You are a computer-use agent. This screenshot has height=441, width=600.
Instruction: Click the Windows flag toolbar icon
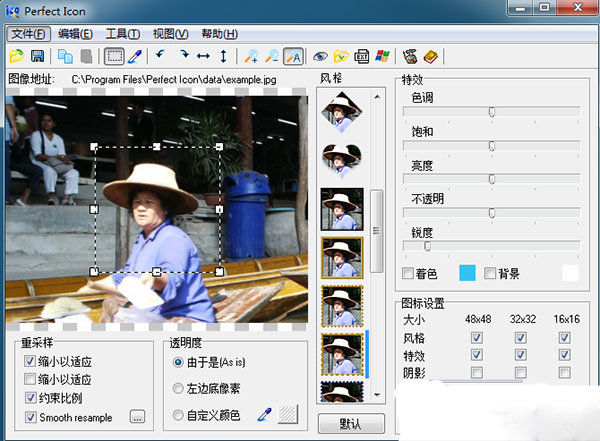(x=382, y=57)
